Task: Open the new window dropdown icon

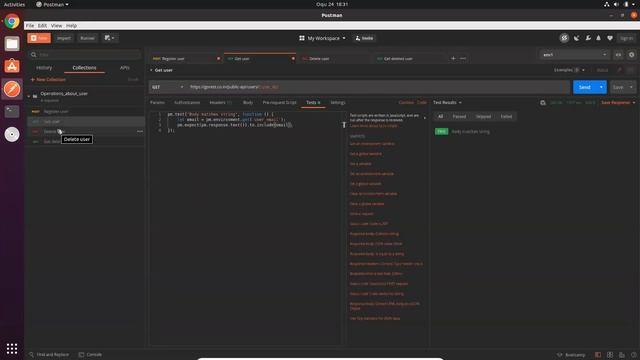Action: [x=109, y=38]
